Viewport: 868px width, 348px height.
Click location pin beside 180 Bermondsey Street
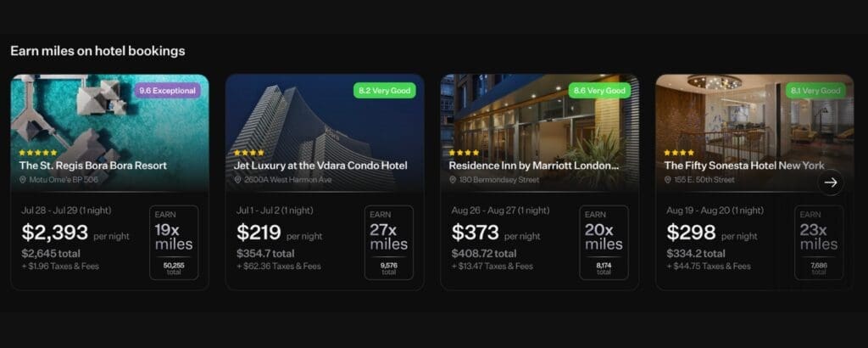click(453, 180)
